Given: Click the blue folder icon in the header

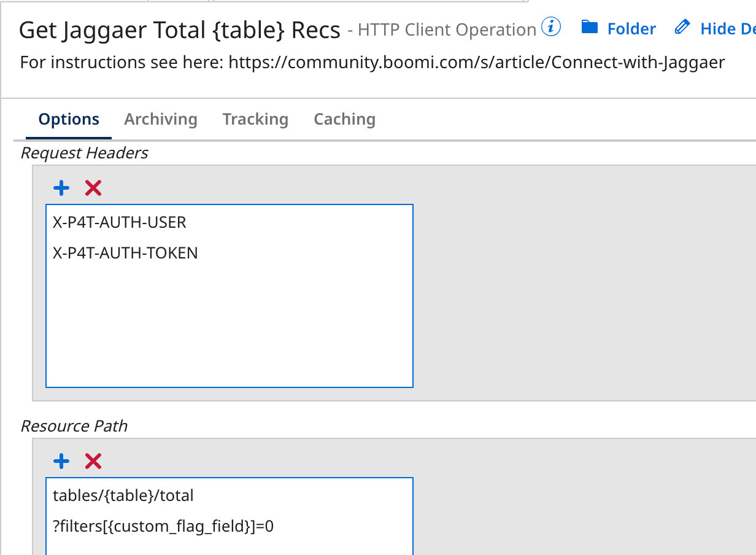Looking at the screenshot, I should tap(590, 28).
